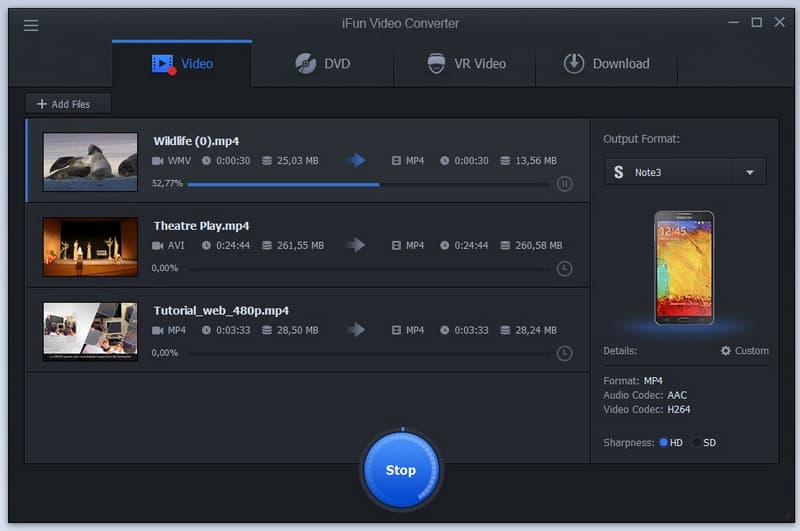Click the clock icon for Tutorial_web_480p.mp4
This screenshot has width=800, height=531.
[x=564, y=353]
